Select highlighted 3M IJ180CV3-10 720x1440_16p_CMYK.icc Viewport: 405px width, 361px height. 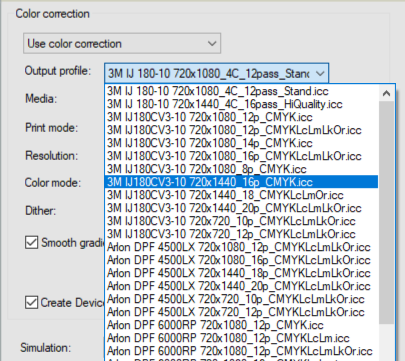coord(242,182)
